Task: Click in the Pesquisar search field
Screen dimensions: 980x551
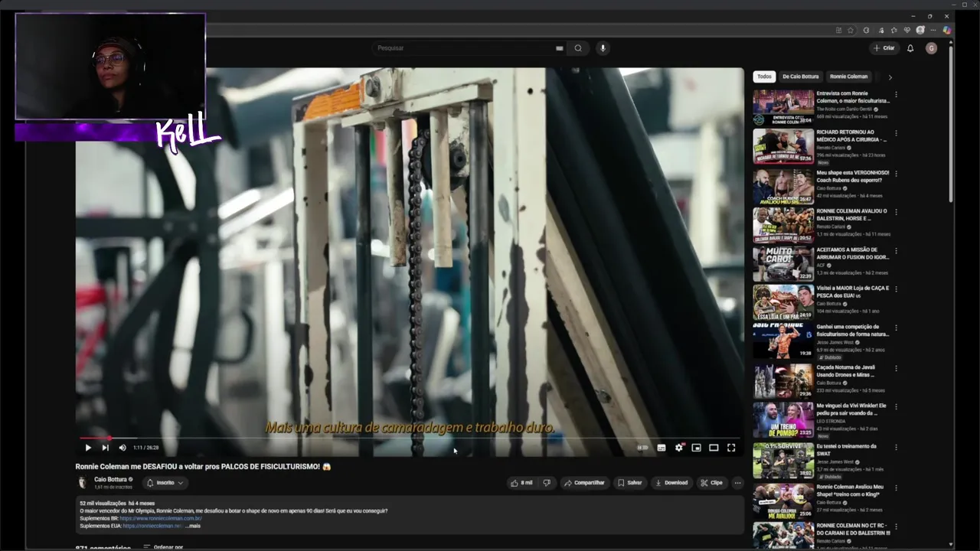Action: click(463, 48)
